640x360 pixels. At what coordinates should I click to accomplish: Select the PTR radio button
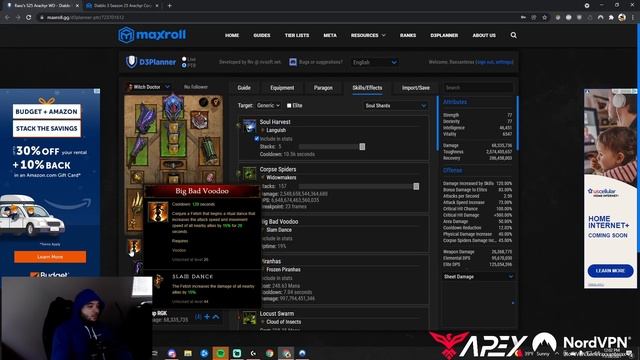click(x=184, y=65)
